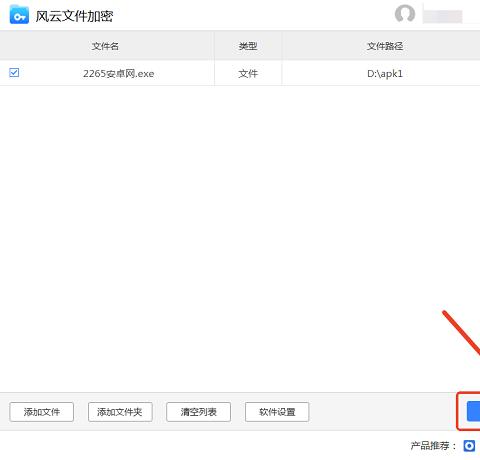Open 软件设置 software settings

[277, 412]
